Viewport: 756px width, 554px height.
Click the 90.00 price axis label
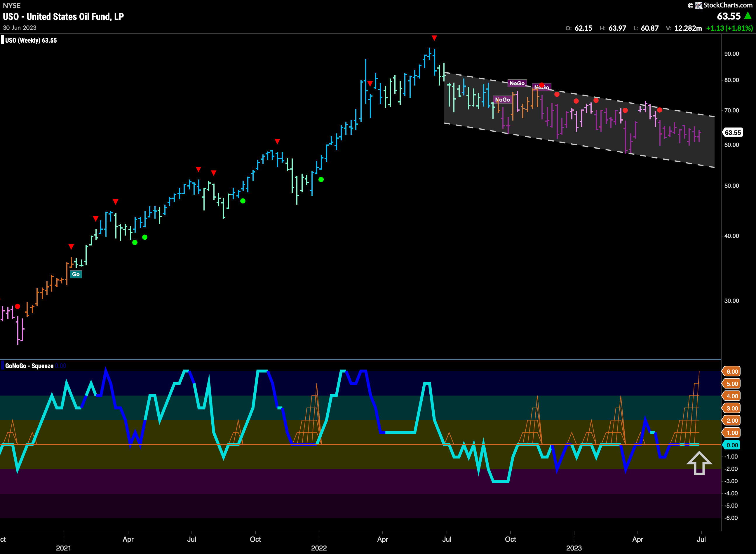(x=731, y=54)
